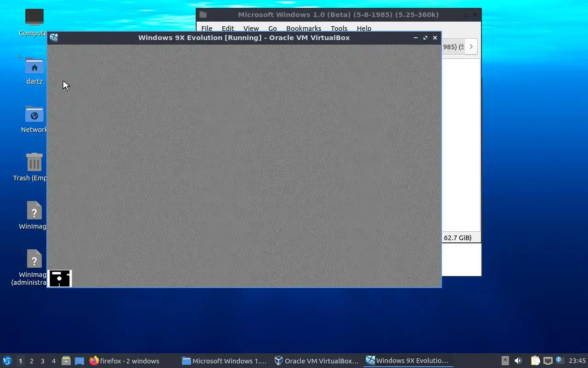The height and width of the screenshot is (368, 588).
Task: Open the File menu in the file manager
Action: point(207,28)
